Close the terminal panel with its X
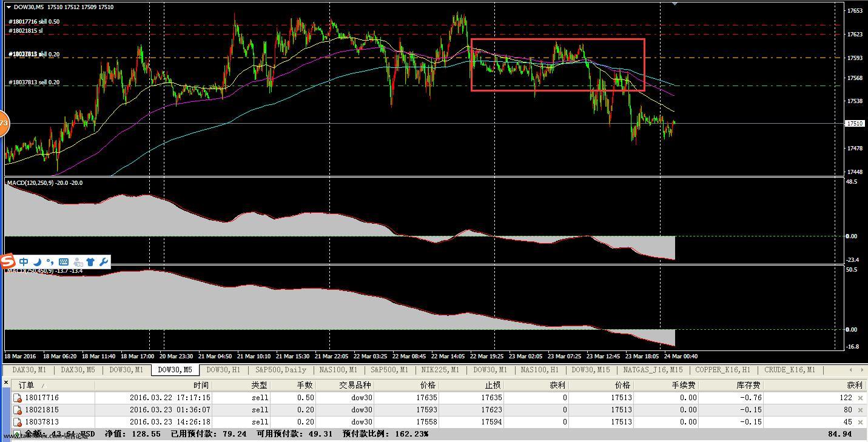 point(5,382)
